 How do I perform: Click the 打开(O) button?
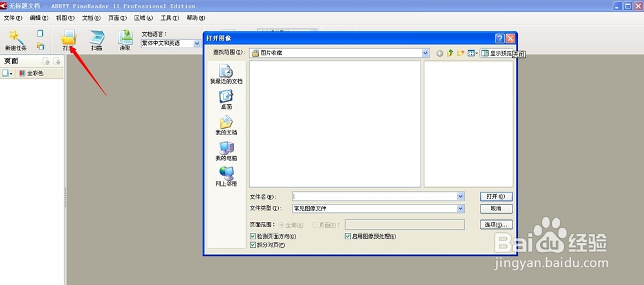pos(496,196)
